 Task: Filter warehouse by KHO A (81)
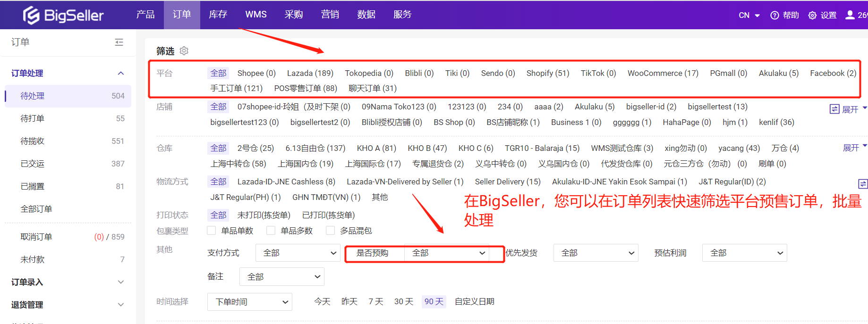(x=376, y=148)
